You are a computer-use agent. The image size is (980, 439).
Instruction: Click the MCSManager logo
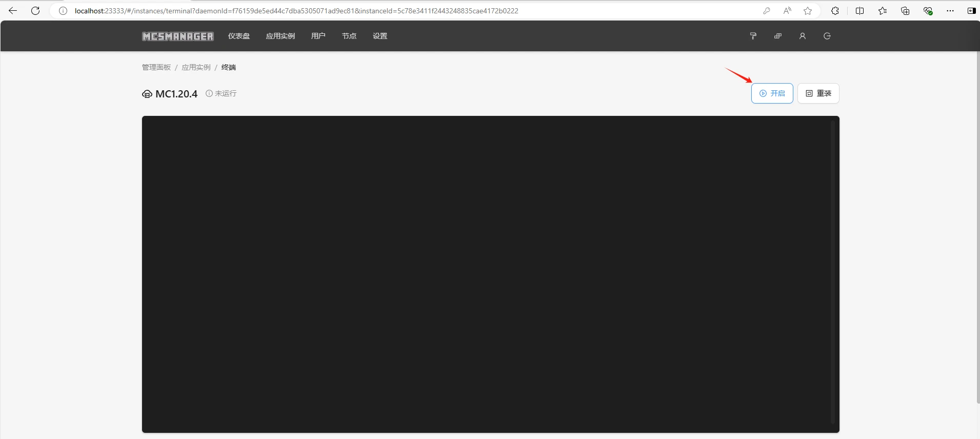pos(177,36)
